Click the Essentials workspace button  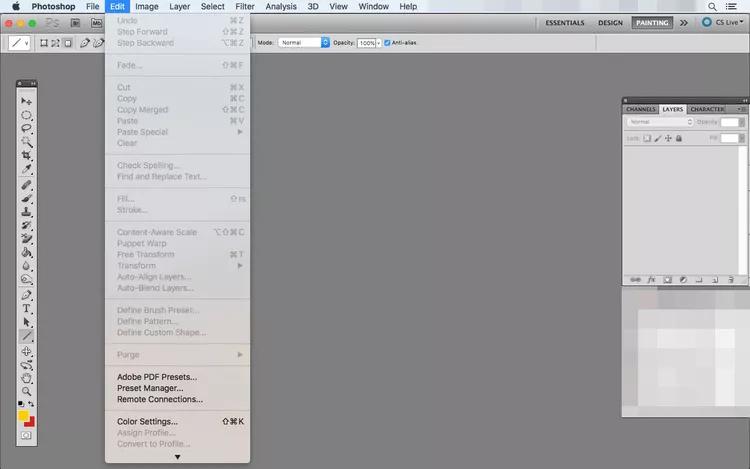(x=565, y=22)
